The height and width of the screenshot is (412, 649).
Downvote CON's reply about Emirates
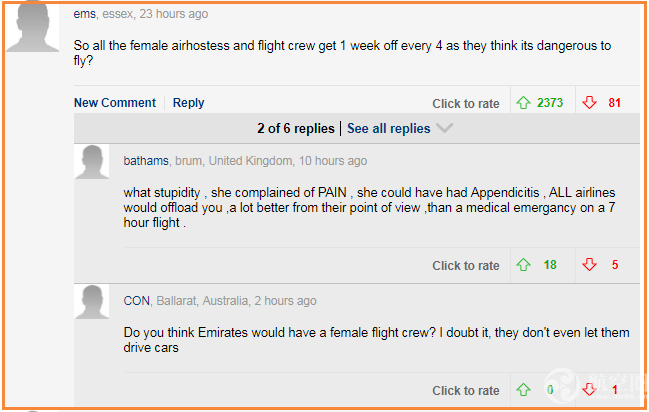click(x=589, y=390)
